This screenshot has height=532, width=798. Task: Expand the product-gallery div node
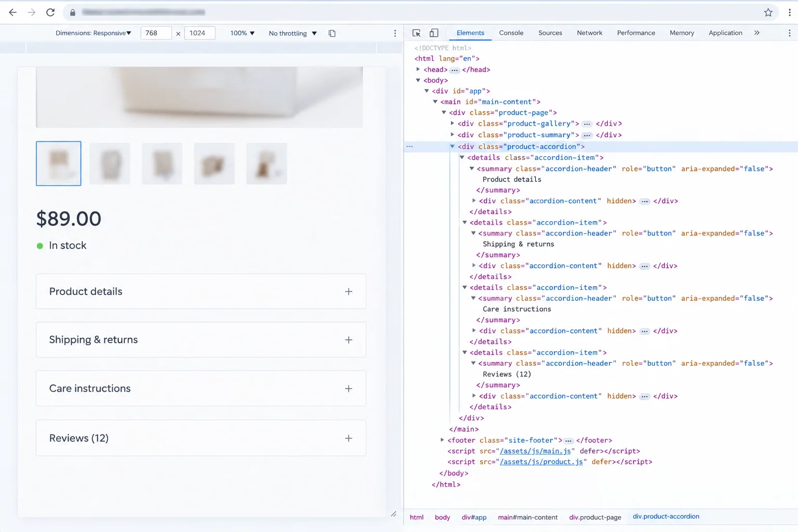[453, 123]
